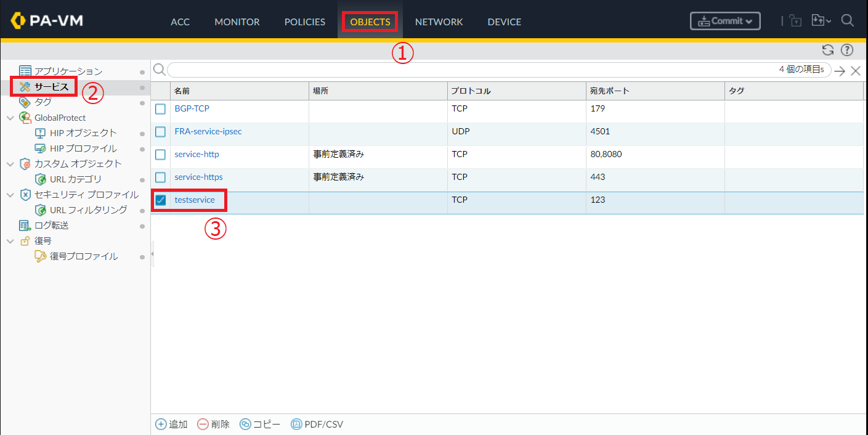Open the FRA-service-ipsec service link
This screenshot has height=435, width=868.
tap(208, 132)
